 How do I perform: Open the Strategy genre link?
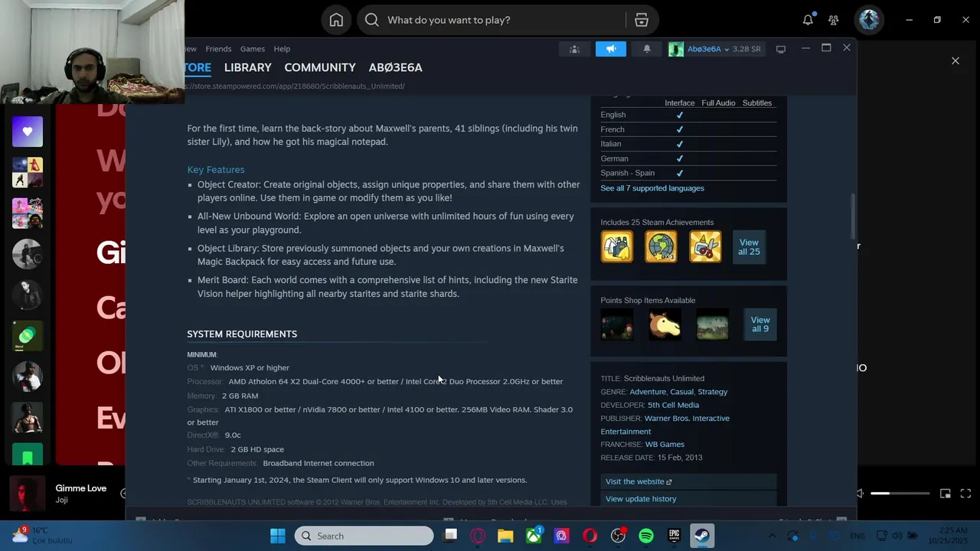click(x=712, y=392)
